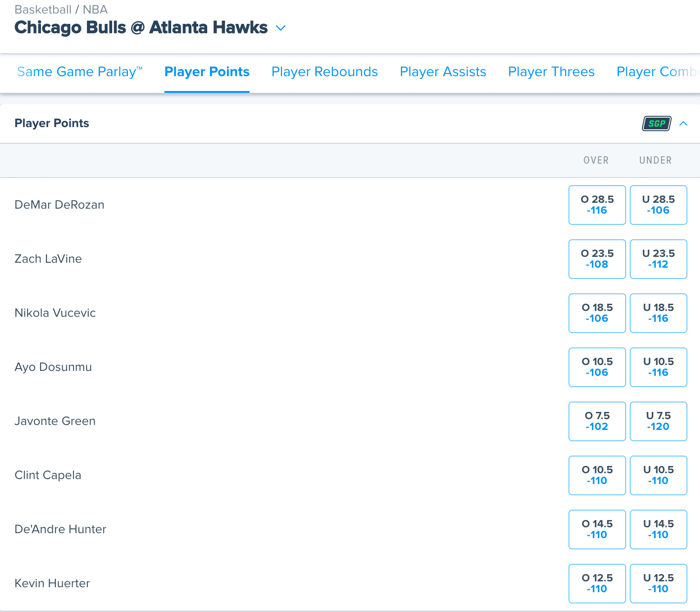Click the Javonte Green player name
Screen dimensions: 700x612
coord(55,421)
